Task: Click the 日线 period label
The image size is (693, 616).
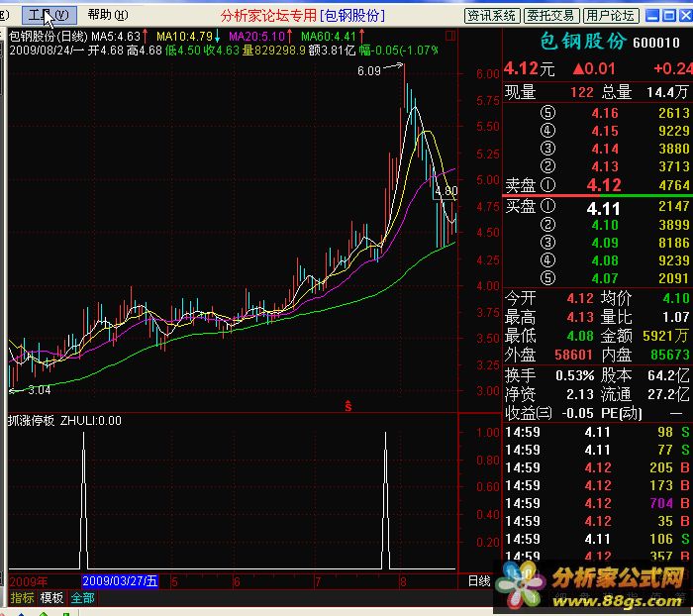Action: (x=479, y=580)
